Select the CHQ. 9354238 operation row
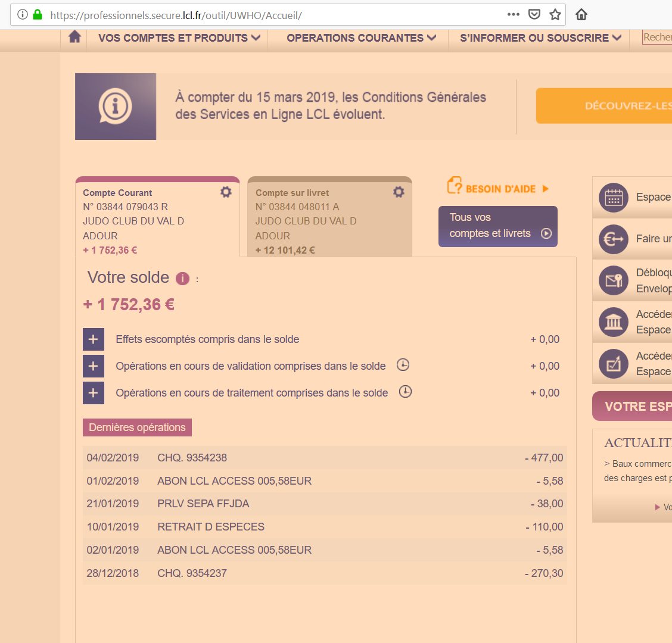The image size is (672, 643). (325, 457)
